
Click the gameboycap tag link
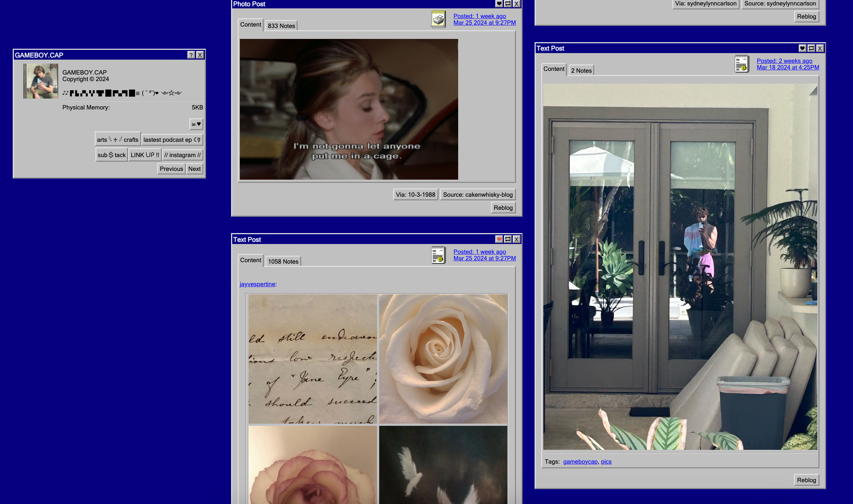(580, 461)
